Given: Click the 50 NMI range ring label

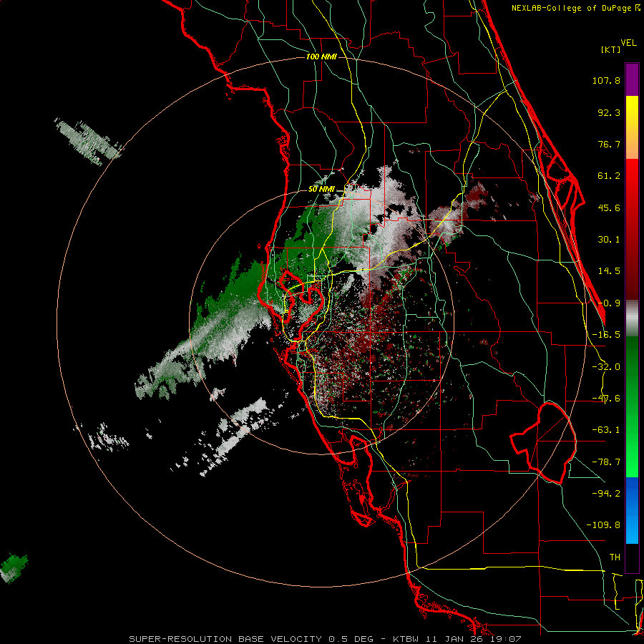Looking at the screenshot, I should coord(321,190).
